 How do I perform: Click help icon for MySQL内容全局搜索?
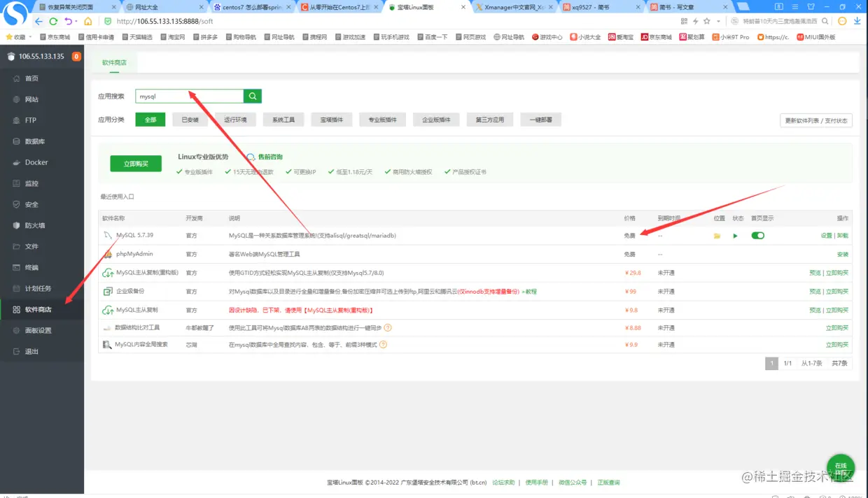[x=383, y=345]
